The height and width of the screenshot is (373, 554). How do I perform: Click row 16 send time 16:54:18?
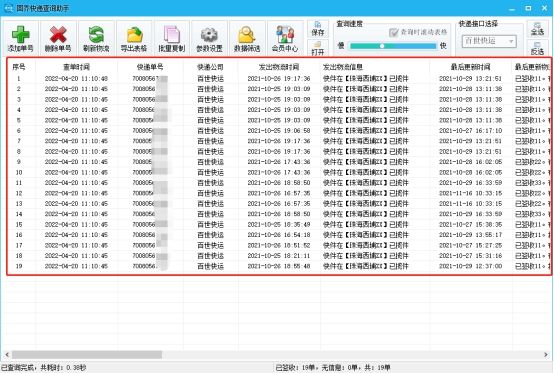pos(279,235)
